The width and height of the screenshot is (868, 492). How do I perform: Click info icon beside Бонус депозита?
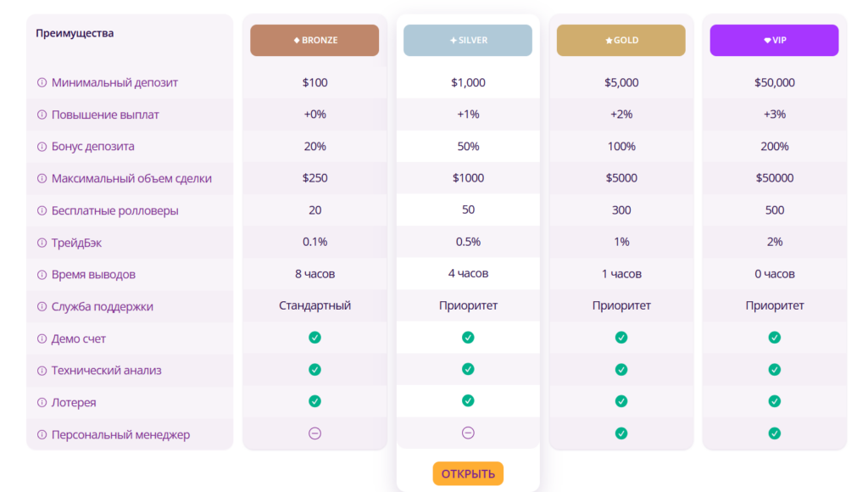42,147
